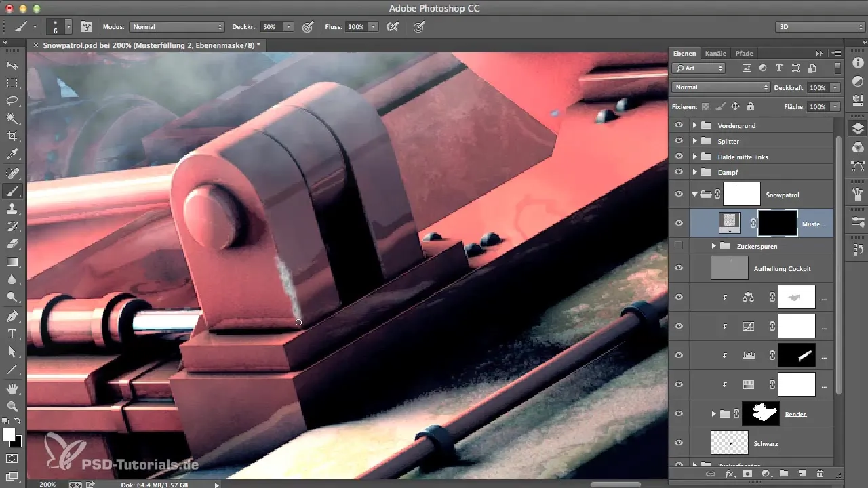Switch to the Kanäle tab
This screenshot has height=488, width=868.
coord(715,53)
